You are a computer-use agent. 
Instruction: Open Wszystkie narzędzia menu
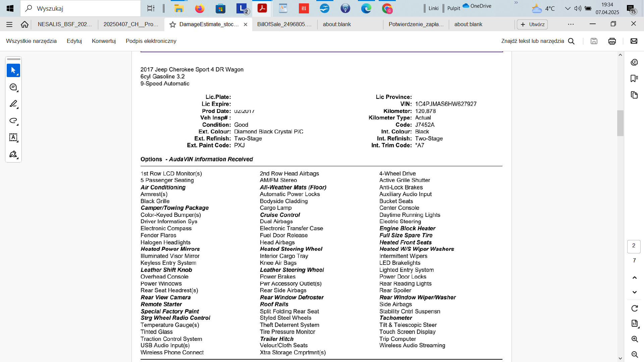pos(31,41)
